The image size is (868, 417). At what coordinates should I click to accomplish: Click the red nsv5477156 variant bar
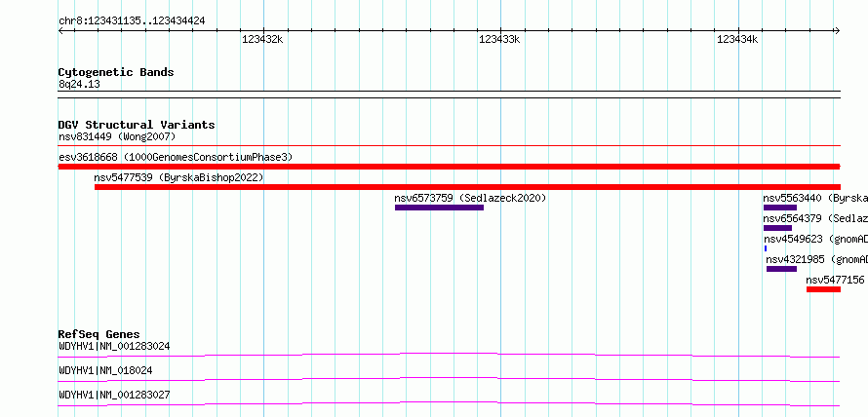coord(823,289)
